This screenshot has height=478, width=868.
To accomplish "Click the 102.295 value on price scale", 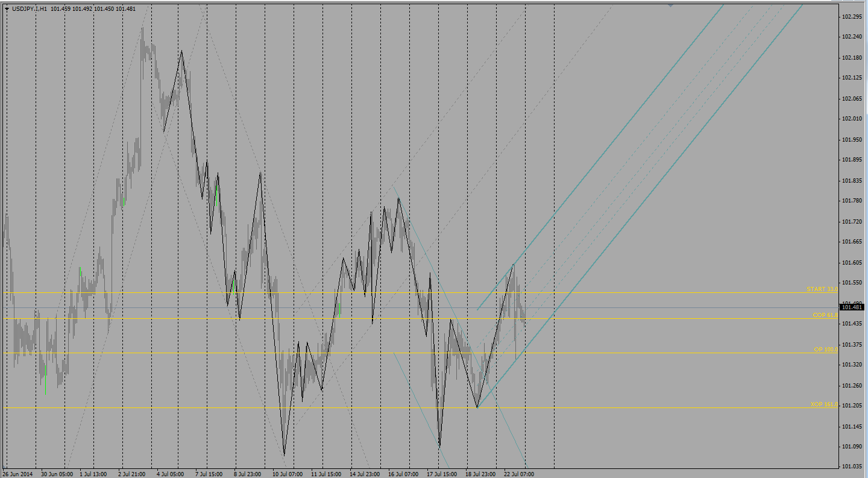I will click(x=852, y=16).
